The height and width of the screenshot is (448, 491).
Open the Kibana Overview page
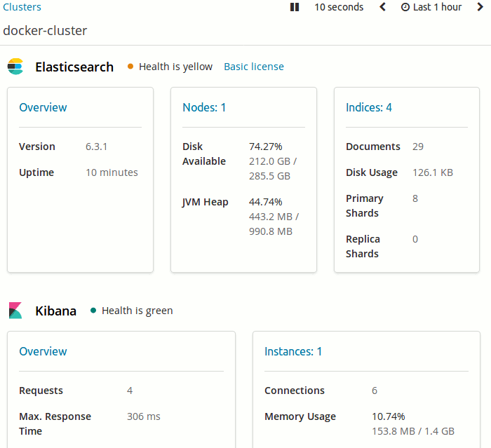tap(43, 351)
